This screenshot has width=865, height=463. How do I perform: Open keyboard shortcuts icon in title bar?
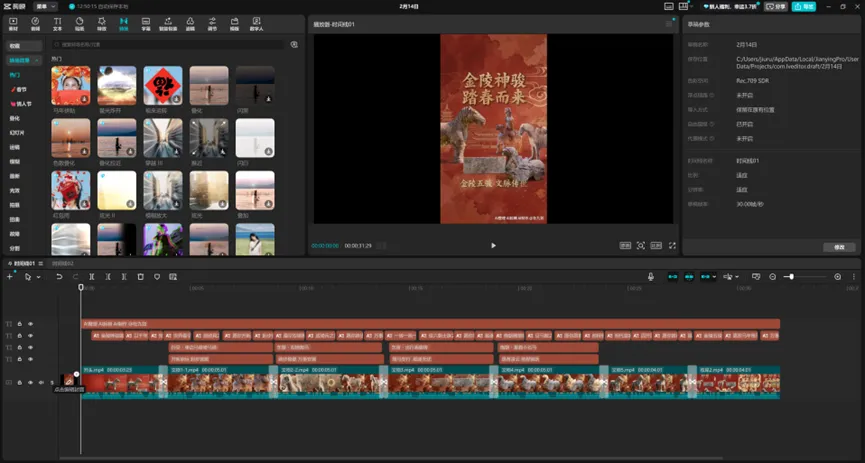point(669,7)
